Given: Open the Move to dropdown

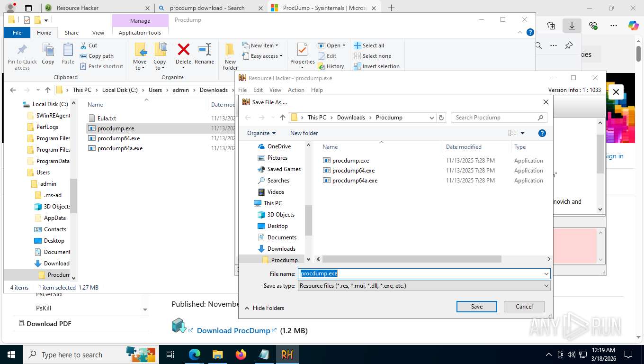Looking at the screenshot, I should coord(140,65).
